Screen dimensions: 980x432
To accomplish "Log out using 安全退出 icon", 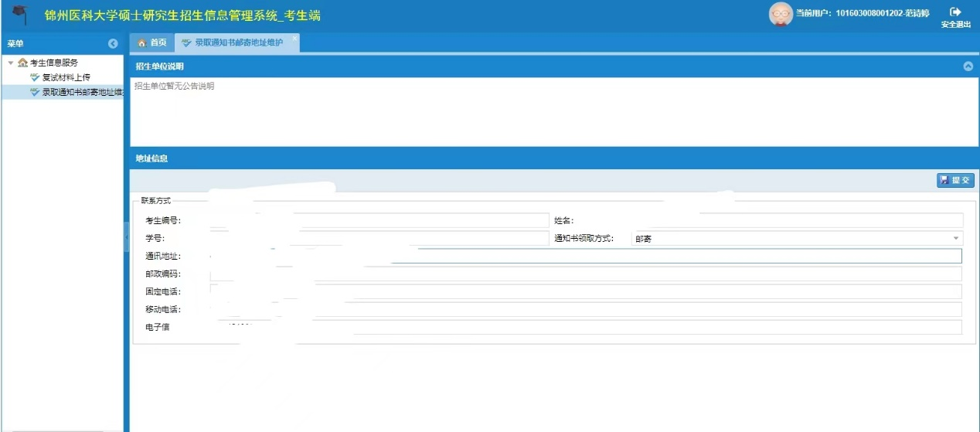I will click(x=955, y=16).
